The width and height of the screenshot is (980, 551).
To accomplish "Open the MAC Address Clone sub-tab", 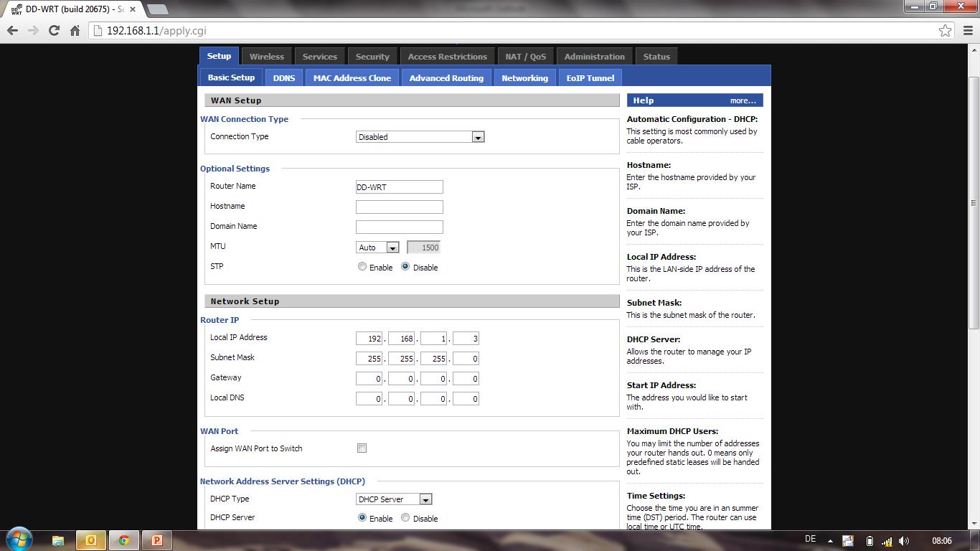I will click(x=352, y=78).
